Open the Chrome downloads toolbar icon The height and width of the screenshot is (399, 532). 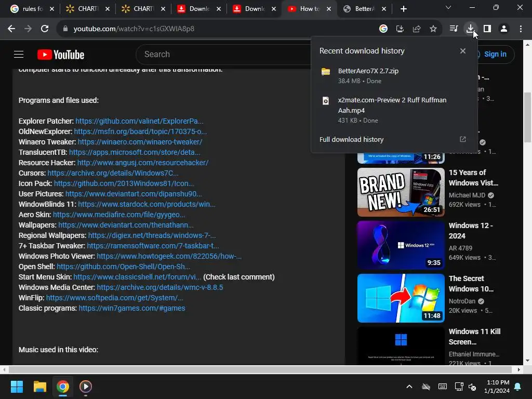[x=470, y=29]
